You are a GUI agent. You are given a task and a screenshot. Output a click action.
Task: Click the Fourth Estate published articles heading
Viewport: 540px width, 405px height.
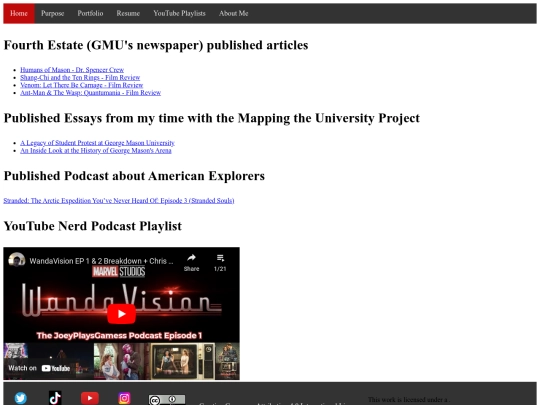tap(156, 45)
